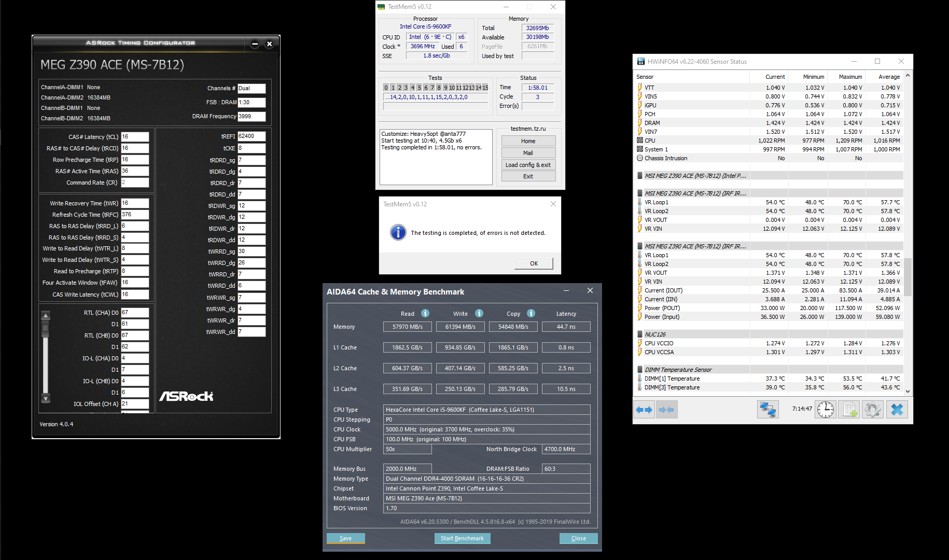949x560 pixels.
Task: Save the AIDA64 benchmark results
Action: (346, 538)
